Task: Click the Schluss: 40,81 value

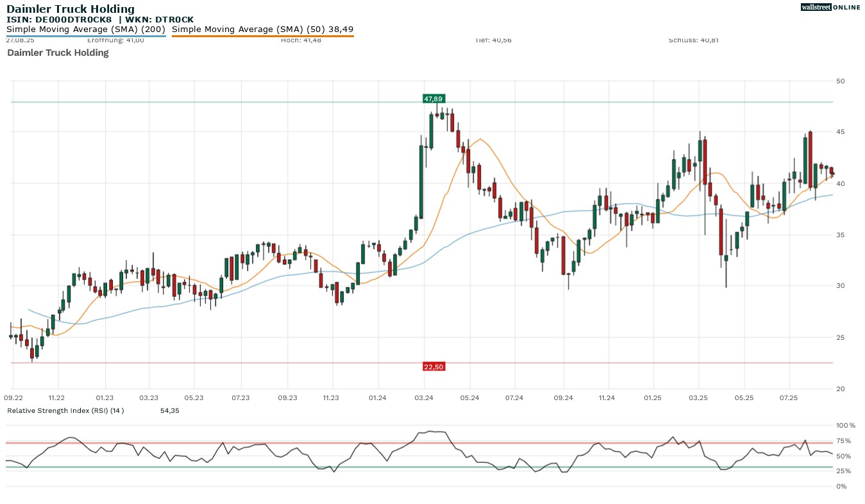Action: pos(694,40)
